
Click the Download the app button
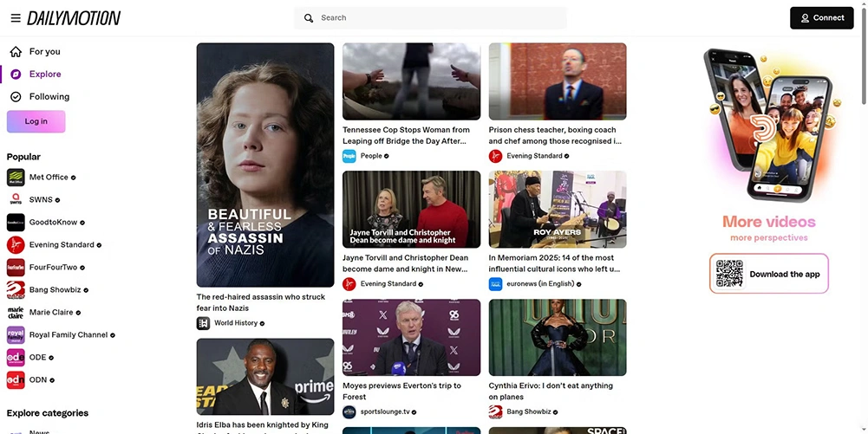769,274
